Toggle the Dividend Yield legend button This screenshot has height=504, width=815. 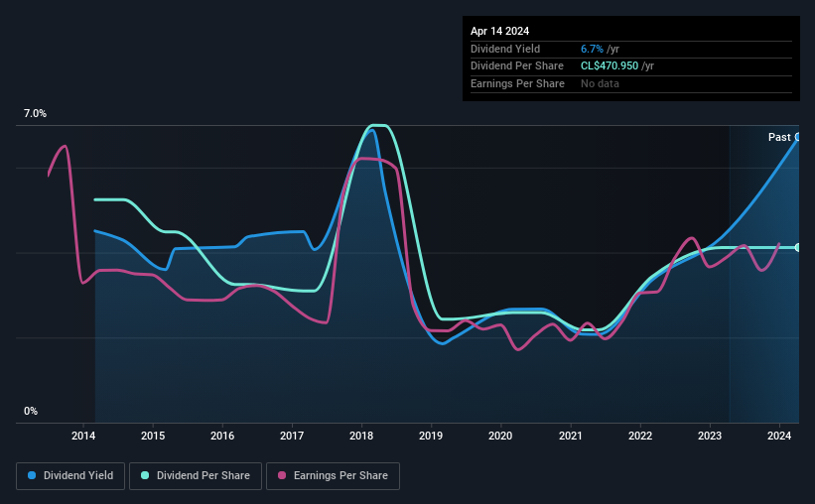tap(70, 476)
